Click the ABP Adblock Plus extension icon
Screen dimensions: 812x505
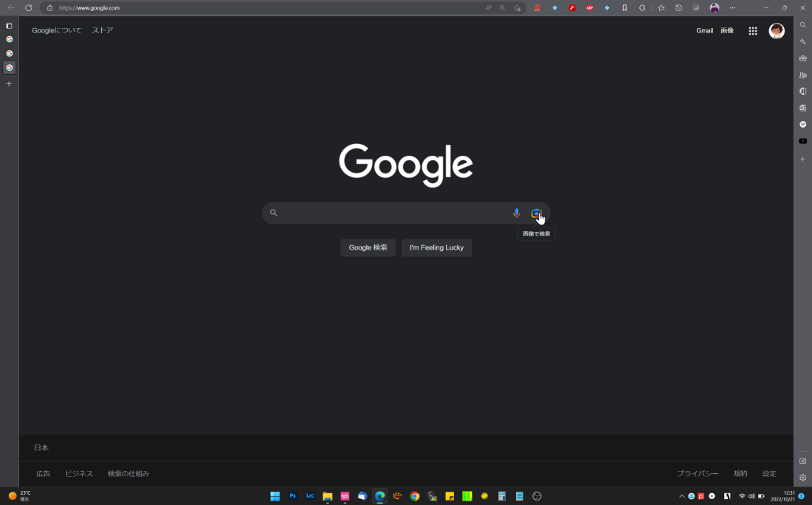tap(589, 8)
